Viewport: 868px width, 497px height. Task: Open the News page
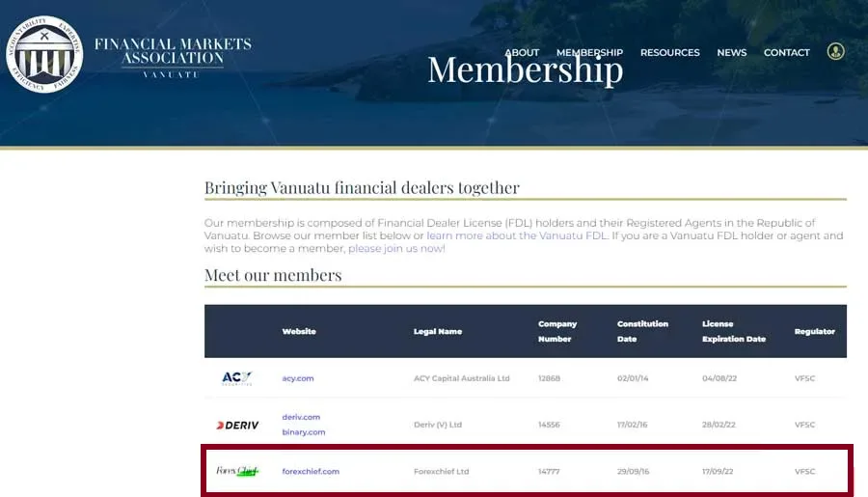(731, 52)
